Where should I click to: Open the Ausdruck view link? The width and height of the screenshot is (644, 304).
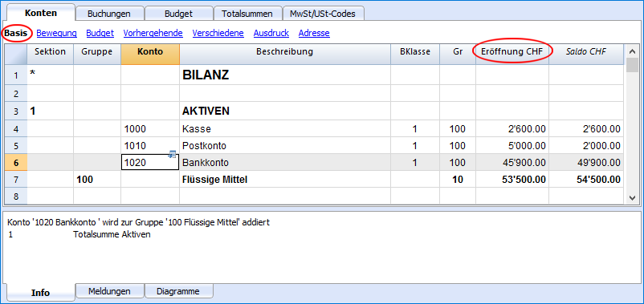tap(271, 33)
